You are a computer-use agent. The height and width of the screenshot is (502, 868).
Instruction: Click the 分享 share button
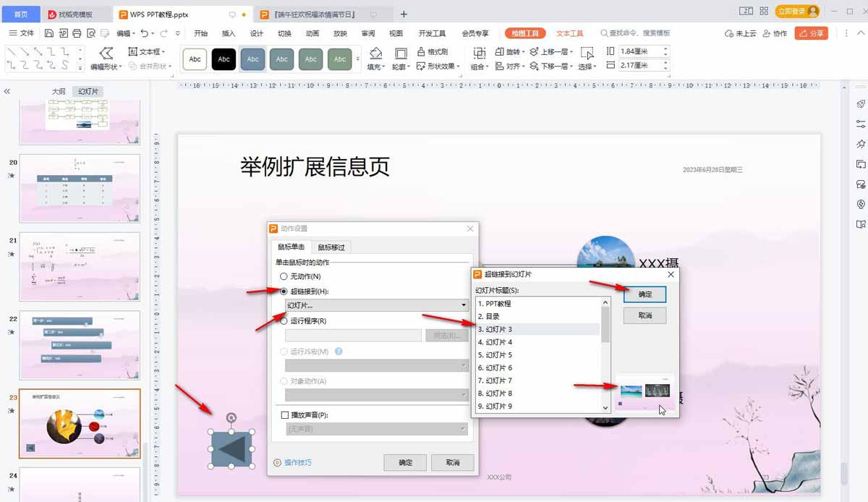tap(812, 33)
